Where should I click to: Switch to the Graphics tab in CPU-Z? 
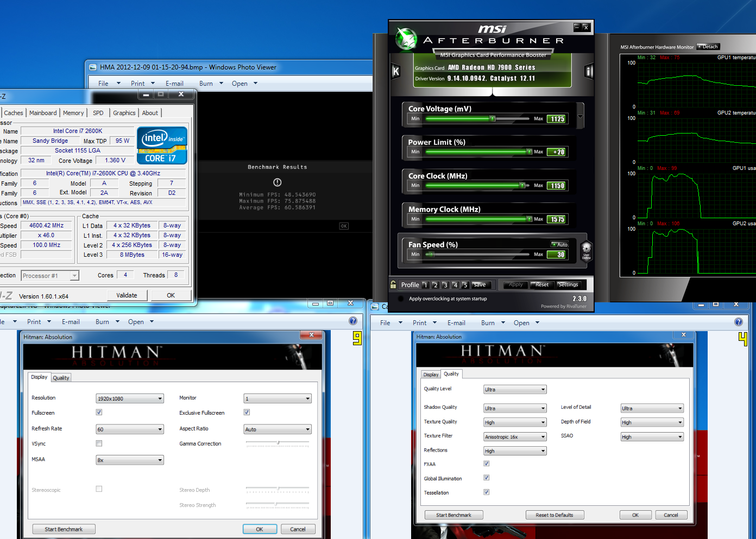pos(124,113)
